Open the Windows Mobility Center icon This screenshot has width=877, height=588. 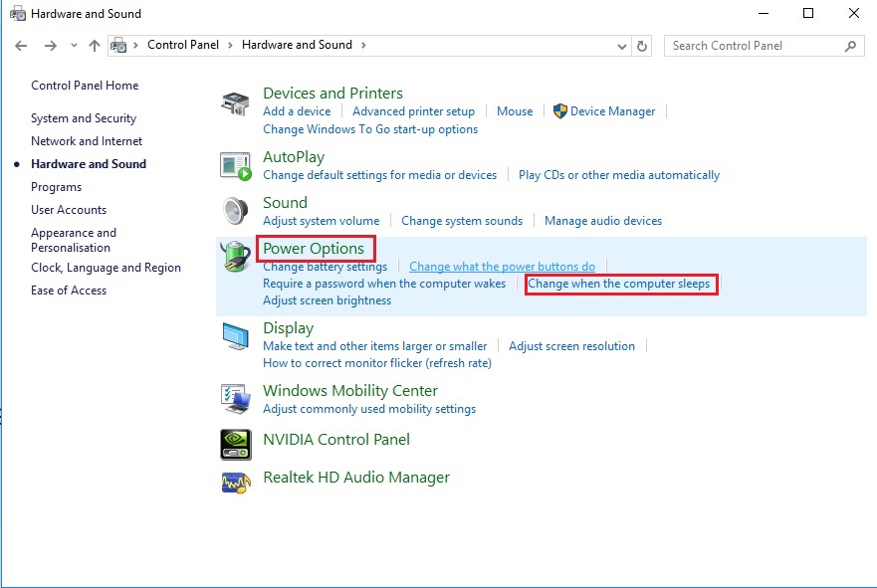236,399
